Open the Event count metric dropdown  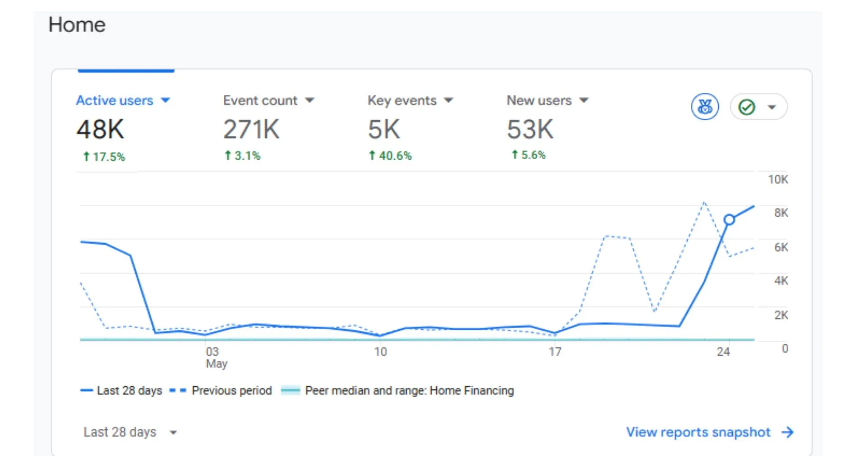coord(269,100)
